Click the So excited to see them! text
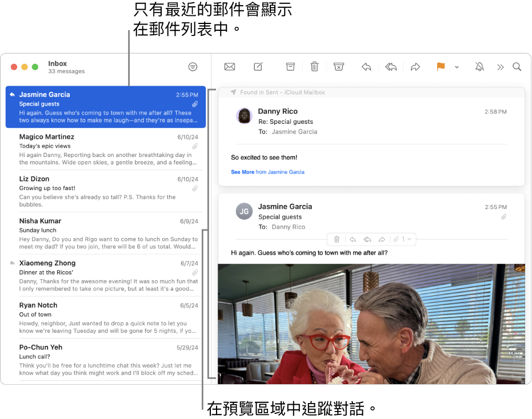 pyautogui.click(x=264, y=158)
